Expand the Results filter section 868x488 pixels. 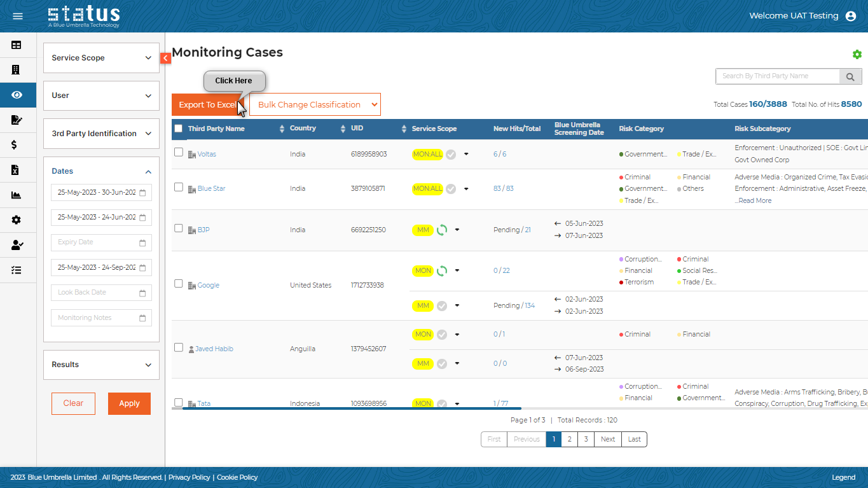tap(101, 365)
